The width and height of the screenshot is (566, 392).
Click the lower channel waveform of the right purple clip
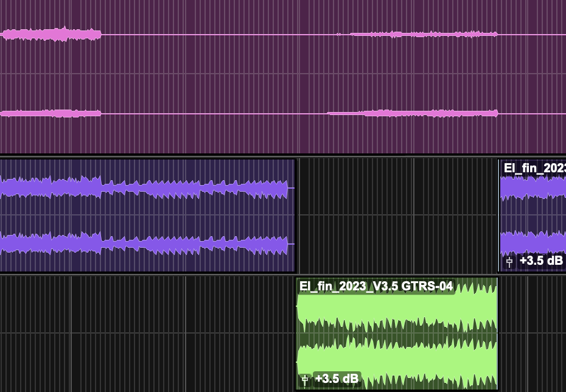(x=533, y=242)
